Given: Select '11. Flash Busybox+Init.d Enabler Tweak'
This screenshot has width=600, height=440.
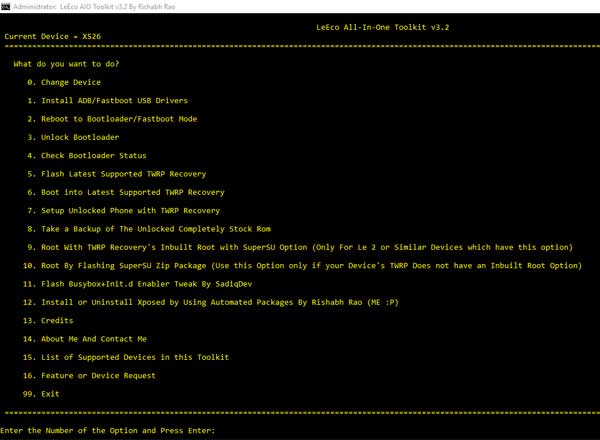Looking at the screenshot, I should (x=137, y=284).
